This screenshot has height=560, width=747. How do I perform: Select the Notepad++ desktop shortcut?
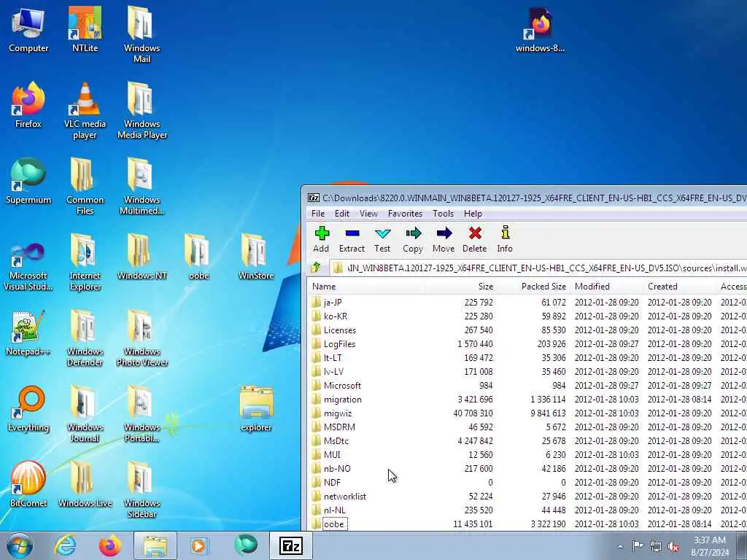(28, 332)
